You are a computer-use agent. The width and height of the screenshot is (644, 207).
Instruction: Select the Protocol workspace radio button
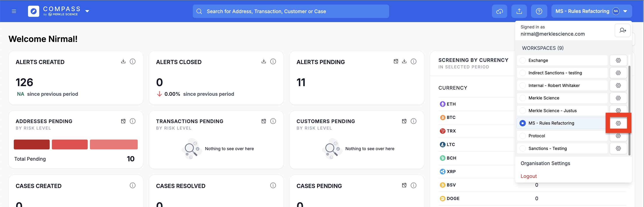click(523, 136)
